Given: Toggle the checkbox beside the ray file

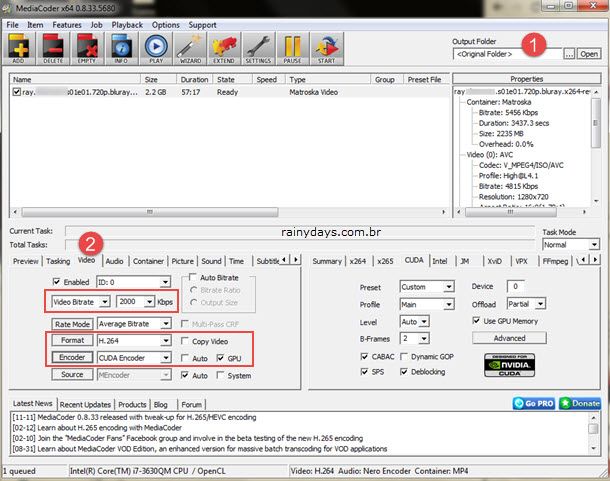Looking at the screenshot, I should coord(16,92).
